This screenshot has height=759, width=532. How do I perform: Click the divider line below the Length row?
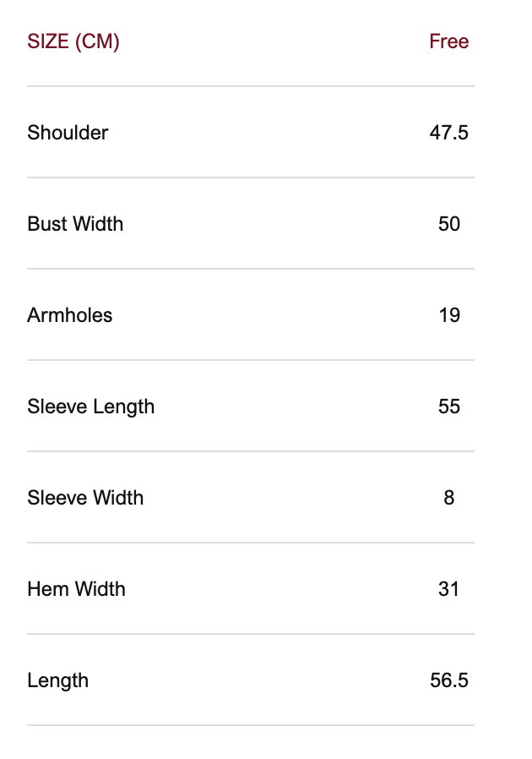pos(251,725)
